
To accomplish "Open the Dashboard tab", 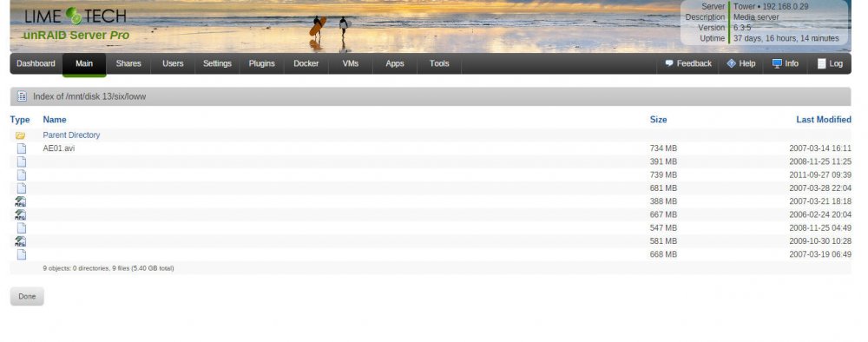I will 36,63.
